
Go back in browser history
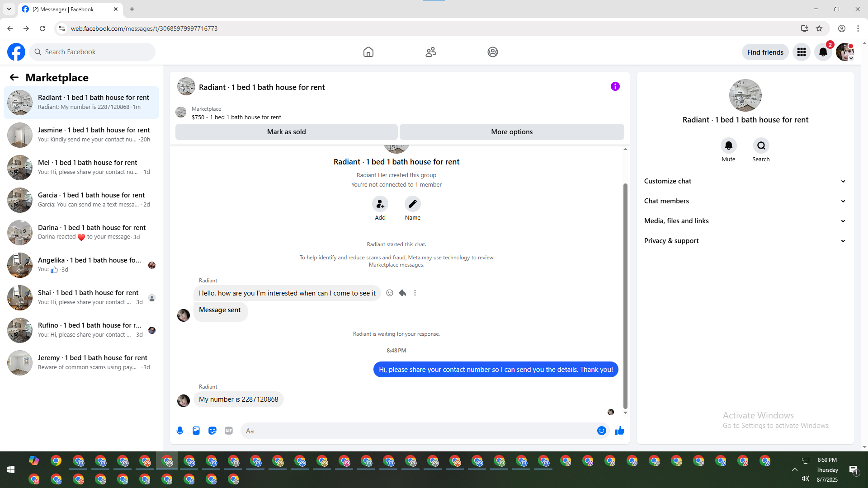point(10,28)
